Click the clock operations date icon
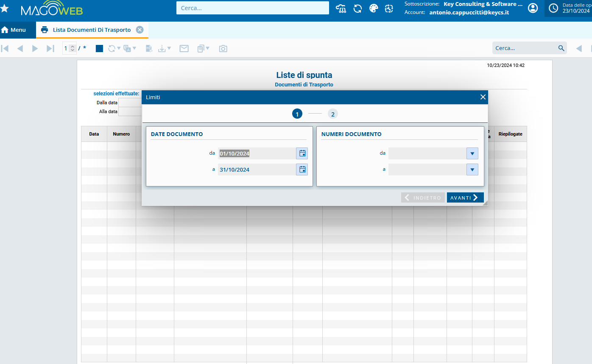 (x=553, y=8)
